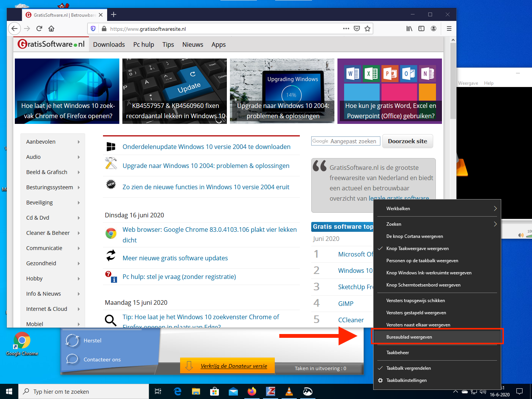
Task: Open Firefox account icon in toolbar
Action: point(434,28)
